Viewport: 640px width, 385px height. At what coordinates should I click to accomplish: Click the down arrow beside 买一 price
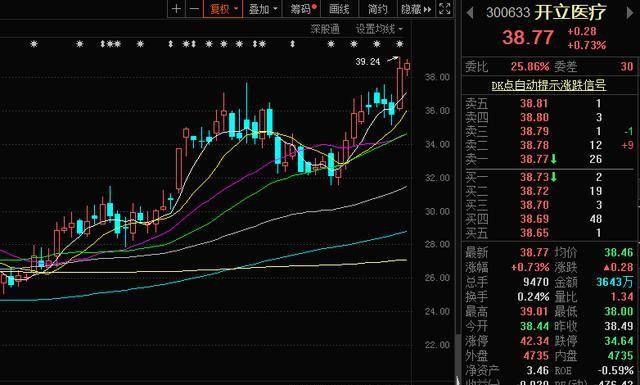[553, 177]
